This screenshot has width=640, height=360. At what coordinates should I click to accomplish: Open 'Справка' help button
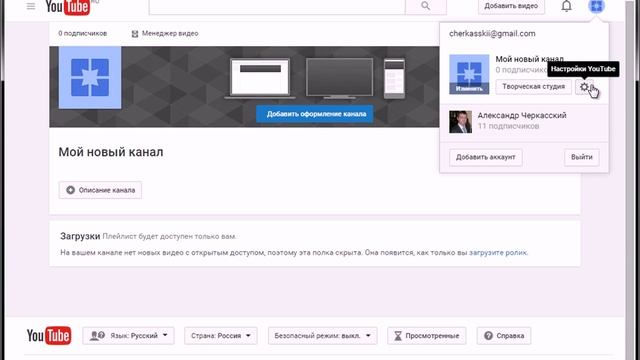click(x=504, y=336)
